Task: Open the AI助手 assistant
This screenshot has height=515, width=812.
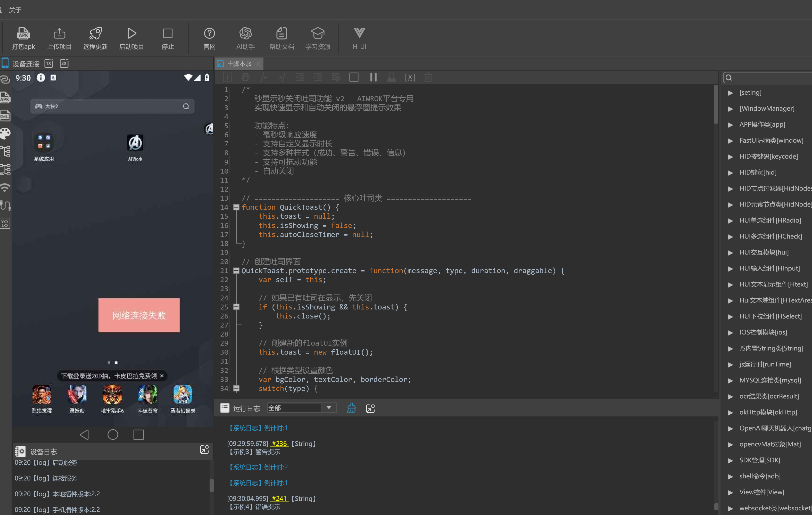Action: pos(245,33)
